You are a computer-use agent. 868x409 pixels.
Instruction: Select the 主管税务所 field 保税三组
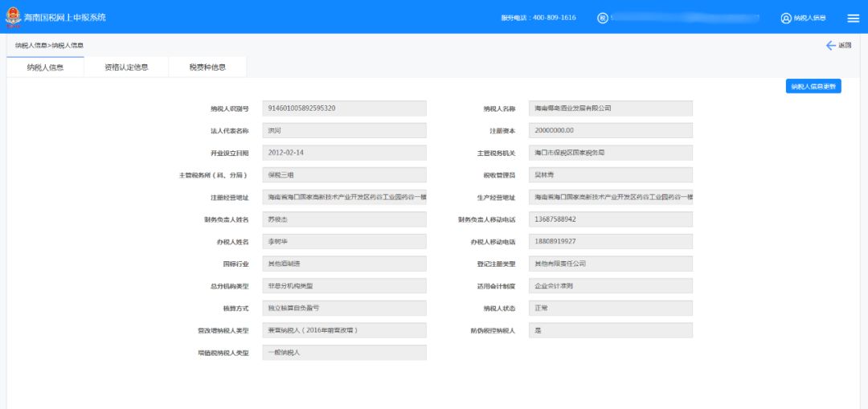point(344,175)
